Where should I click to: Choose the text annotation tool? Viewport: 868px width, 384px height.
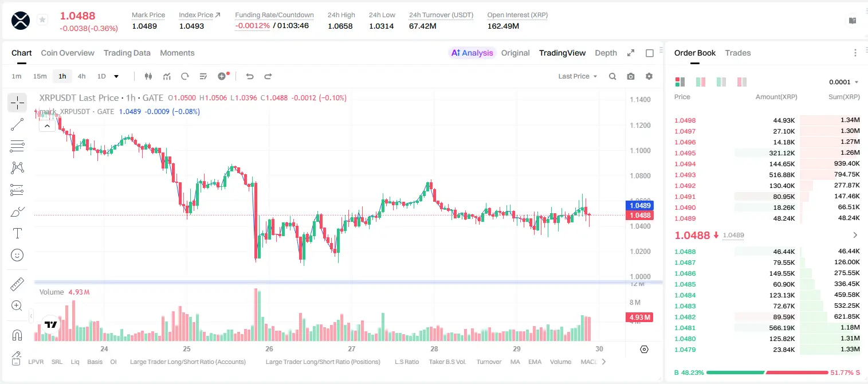[x=17, y=233]
